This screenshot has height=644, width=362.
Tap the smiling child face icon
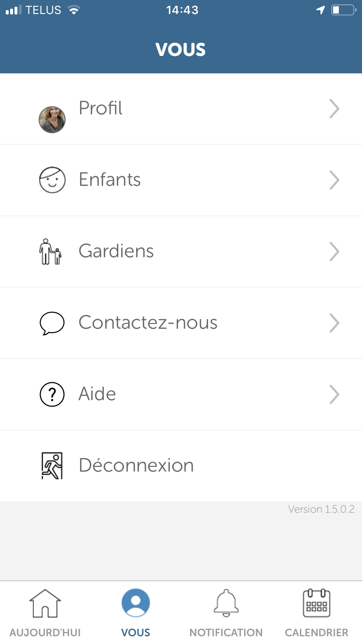click(52, 180)
